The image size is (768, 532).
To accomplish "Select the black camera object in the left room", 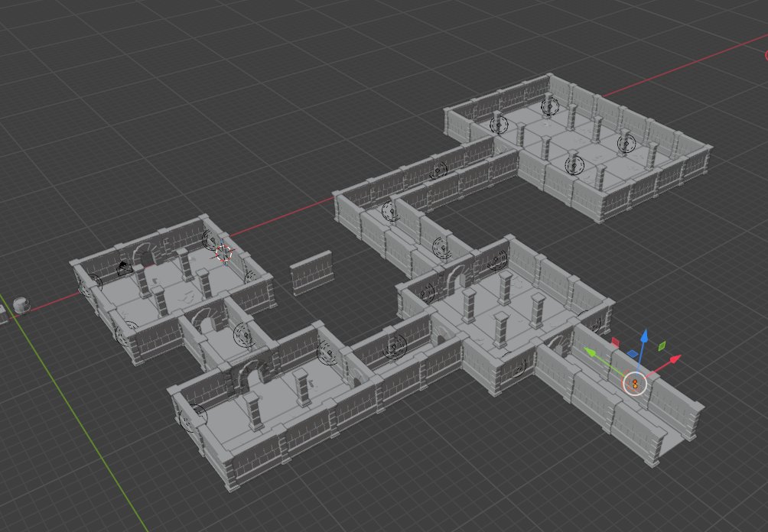I will (124, 268).
